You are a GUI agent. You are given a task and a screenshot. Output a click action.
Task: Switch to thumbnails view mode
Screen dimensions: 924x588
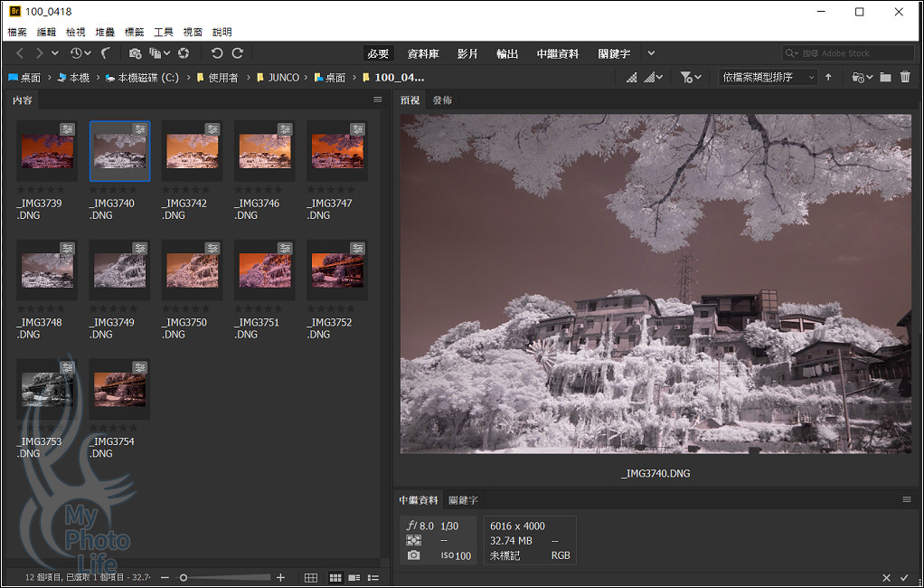pyautogui.click(x=335, y=578)
